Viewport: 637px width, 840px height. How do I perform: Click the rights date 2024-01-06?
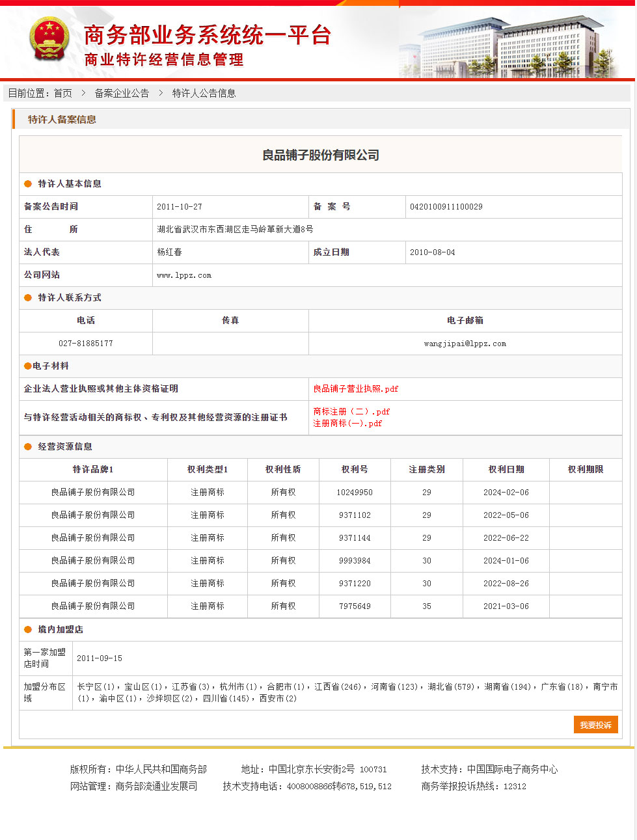(506, 561)
